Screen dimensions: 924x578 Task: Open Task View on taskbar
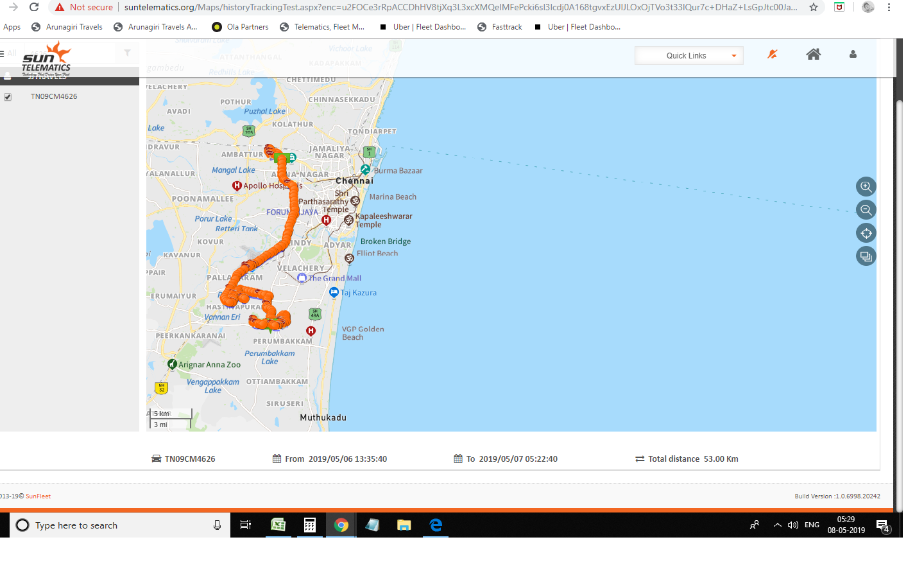245,525
